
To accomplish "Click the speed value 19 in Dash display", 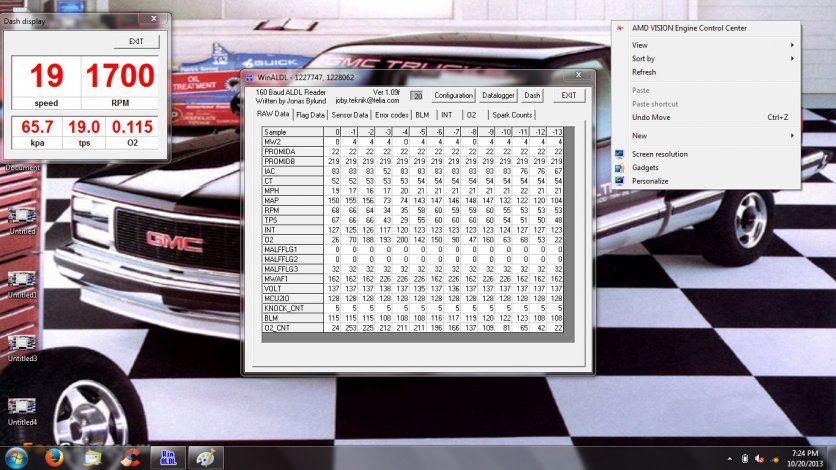I will (46, 76).
